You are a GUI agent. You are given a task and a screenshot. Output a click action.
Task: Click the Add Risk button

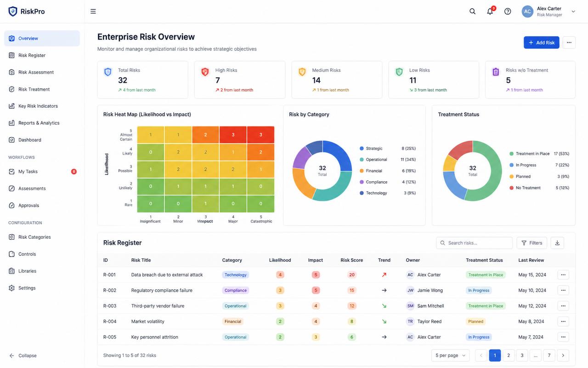click(x=542, y=42)
